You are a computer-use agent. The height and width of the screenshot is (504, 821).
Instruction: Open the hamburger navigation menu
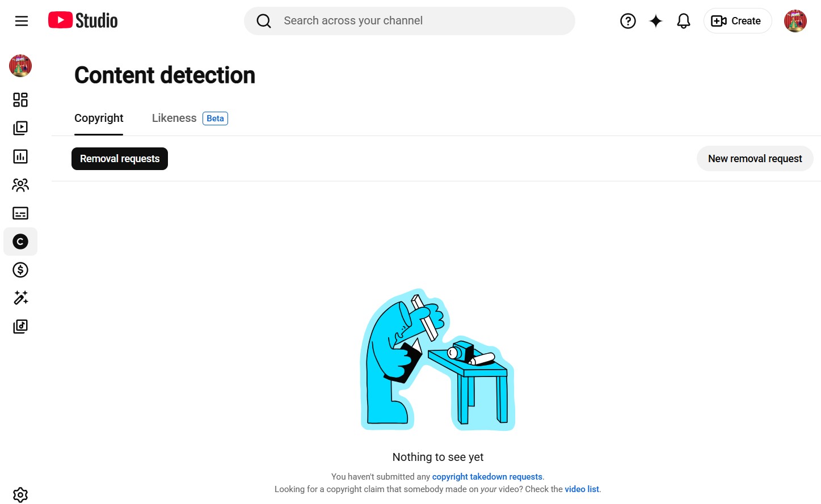22,21
